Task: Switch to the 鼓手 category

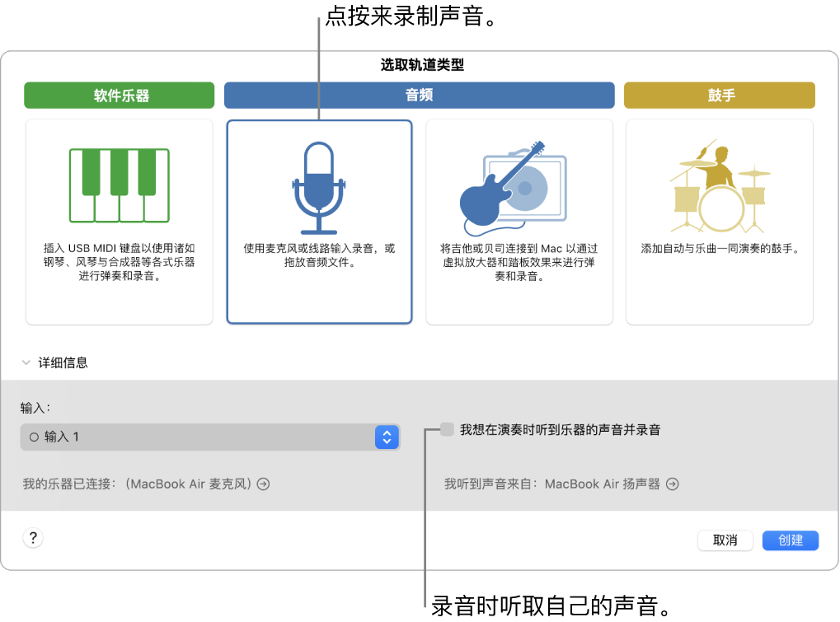Action: click(x=718, y=95)
